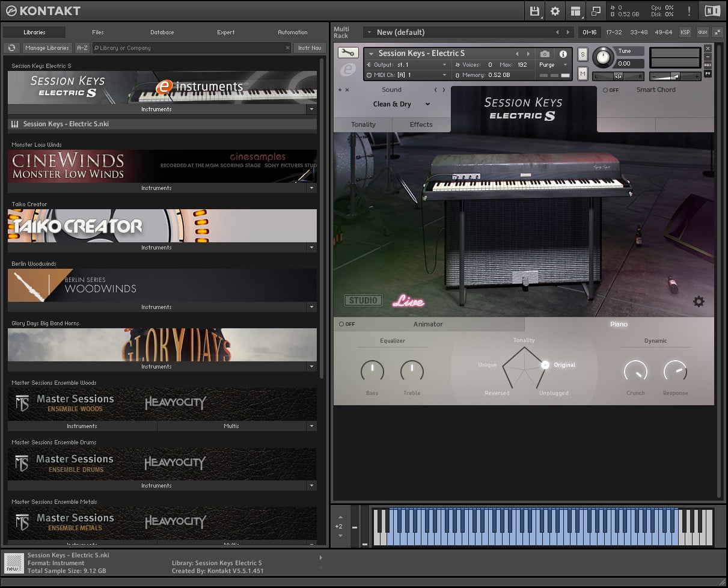Open Berlin Woodwinds instruments dropdown arrow
This screenshot has height=588, width=728.
(x=311, y=307)
